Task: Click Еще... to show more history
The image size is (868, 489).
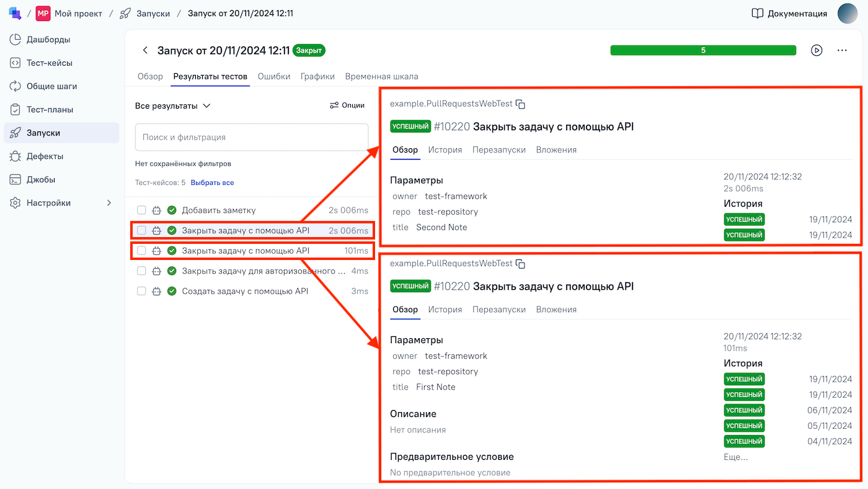Action: pos(735,457)
